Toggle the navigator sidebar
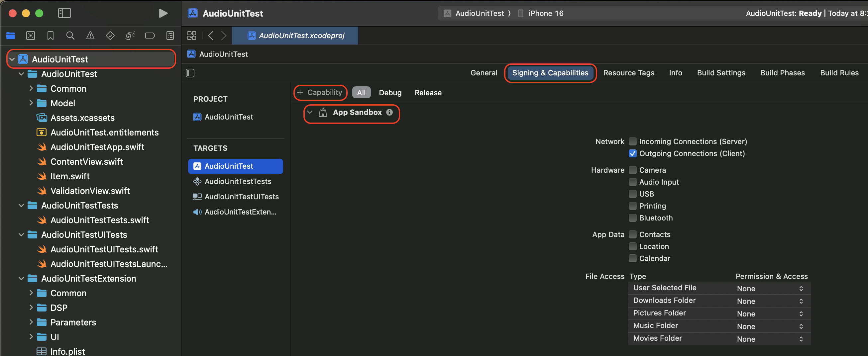 (64, 13)
